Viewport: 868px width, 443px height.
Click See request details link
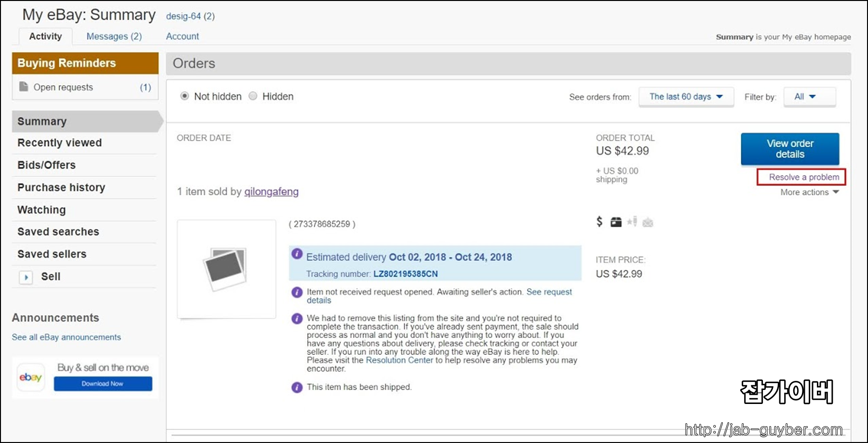[549, 292]
